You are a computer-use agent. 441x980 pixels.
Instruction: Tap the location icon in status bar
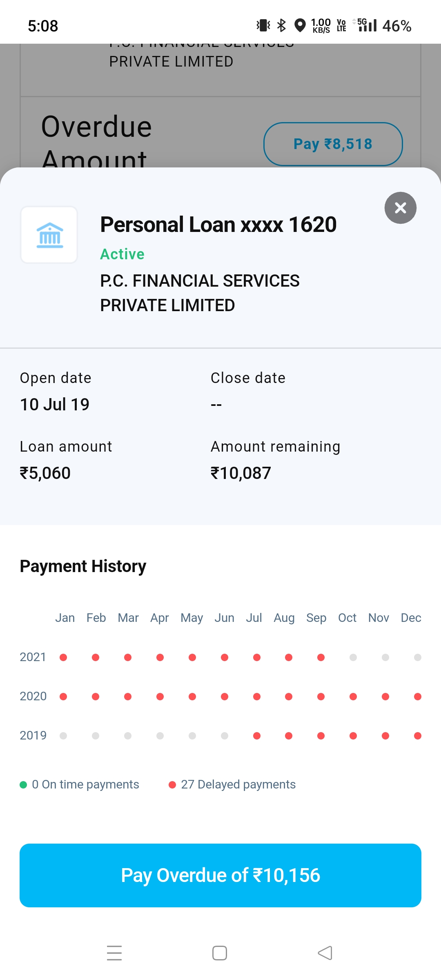pos(300,25)
